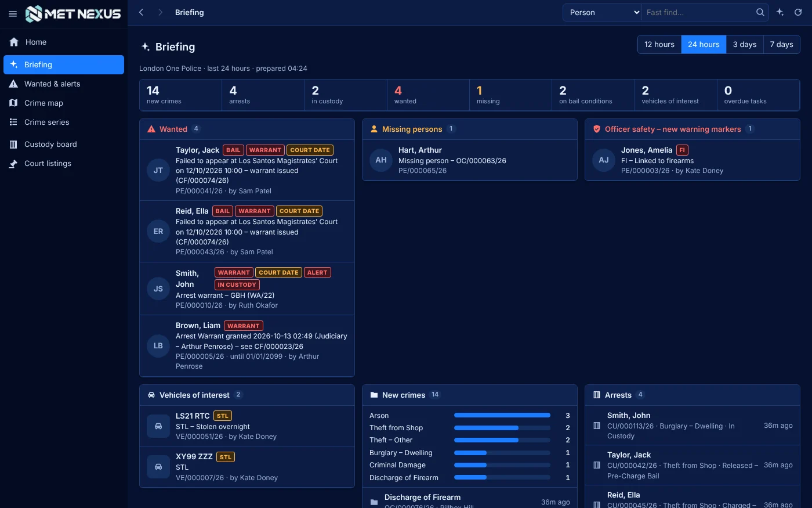
Task: Click the 14 new crimes stat tile
Action: point(181,95)
